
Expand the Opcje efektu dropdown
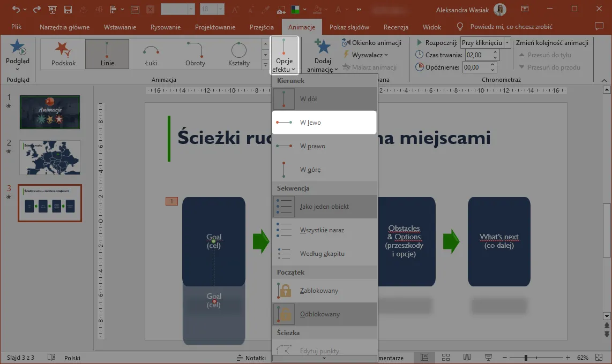tap(283, 55)
